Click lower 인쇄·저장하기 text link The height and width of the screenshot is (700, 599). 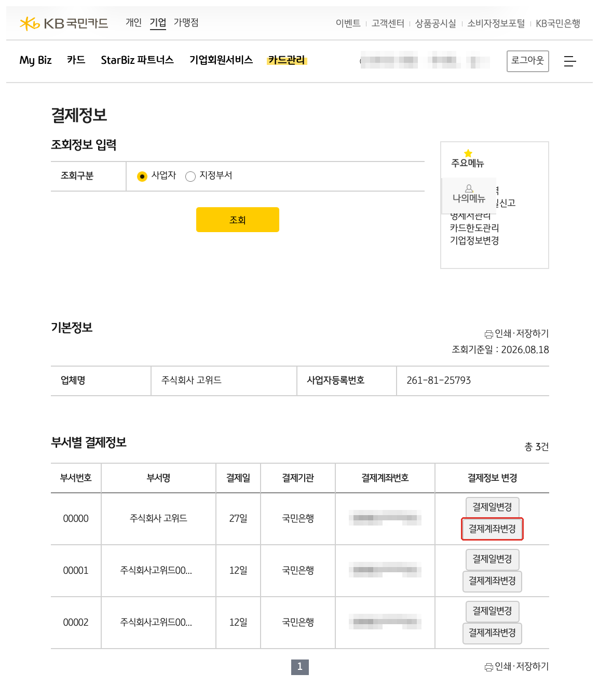pyautogui.click(x=522, y=666)
